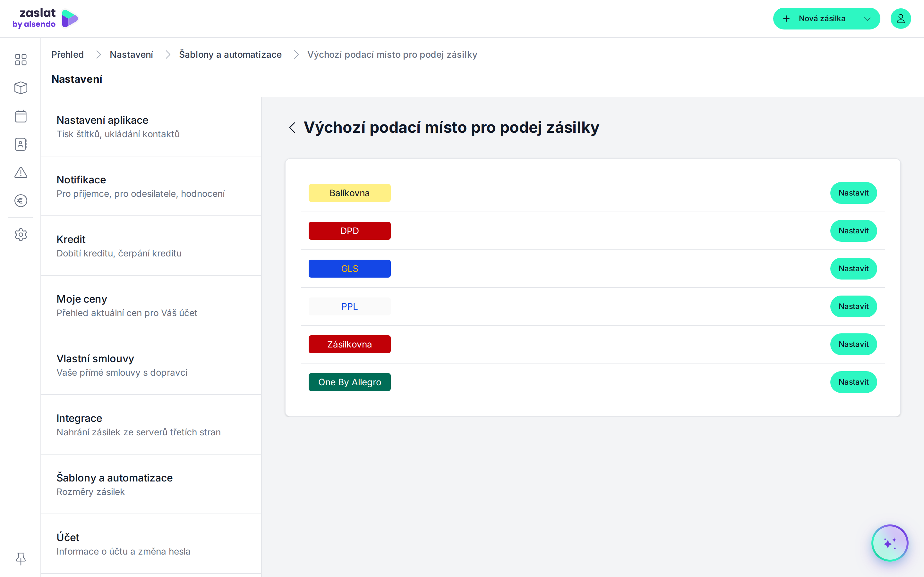Screen dimensions: 924x577
Task: Open the calendar icon in sidebar
Action: pyautogui.click(x=21, y=116)
